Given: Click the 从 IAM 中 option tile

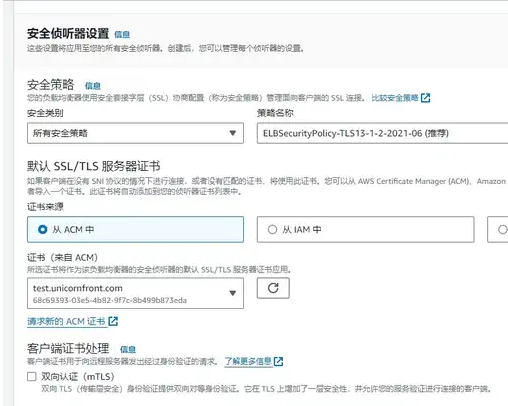Looking at the screenshot, I should tap(365, 229).
